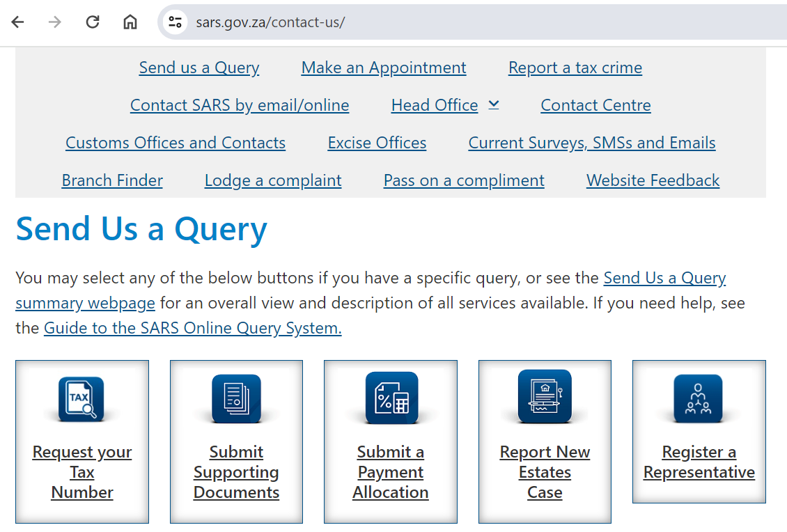
Task: Reload the page with the refresh icon
Action: 93,22
